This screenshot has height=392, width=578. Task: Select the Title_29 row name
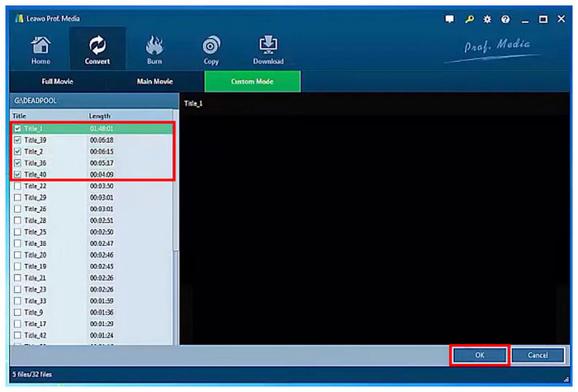(x=36, y=197)
